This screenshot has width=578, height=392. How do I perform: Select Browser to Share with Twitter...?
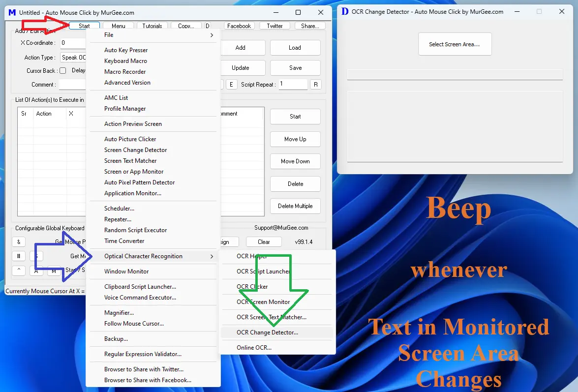pyautogui.click(x=153, y=369)
